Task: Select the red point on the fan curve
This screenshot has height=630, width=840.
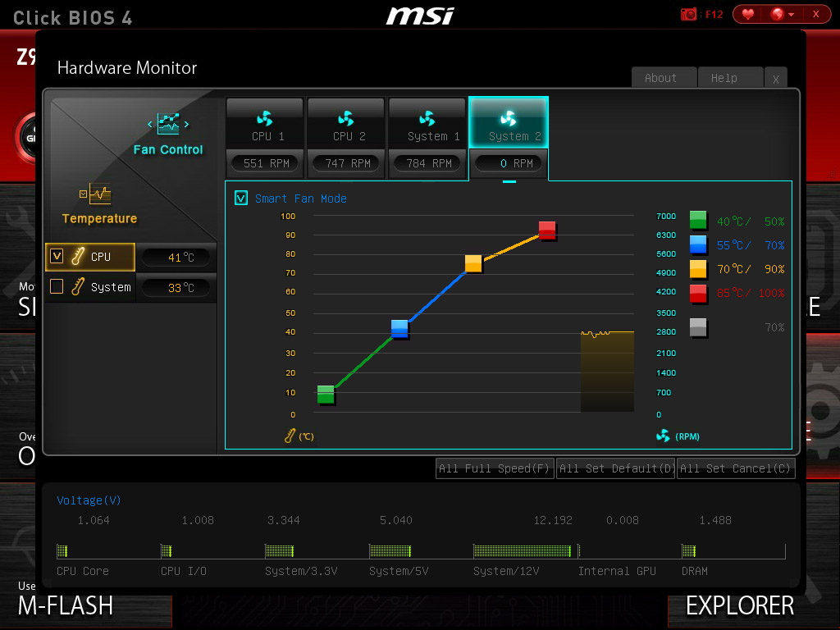Action: pos(547,231)
